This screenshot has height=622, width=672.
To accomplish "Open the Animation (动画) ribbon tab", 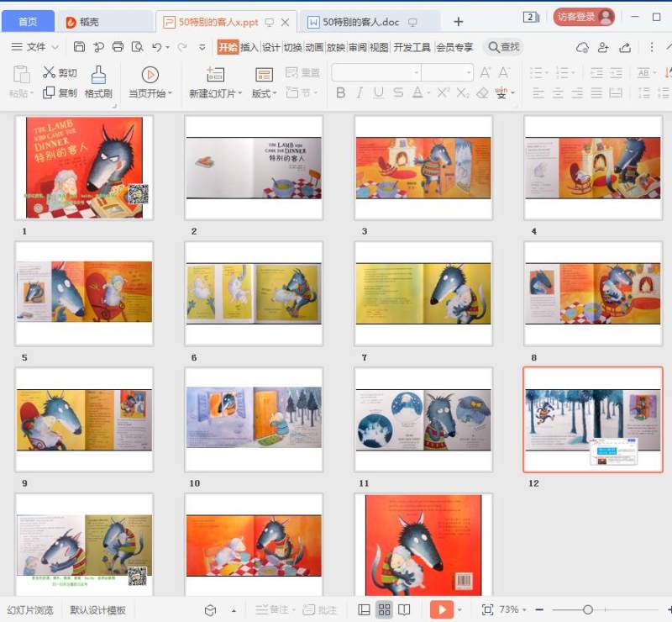I will click(x=314, y=47).
